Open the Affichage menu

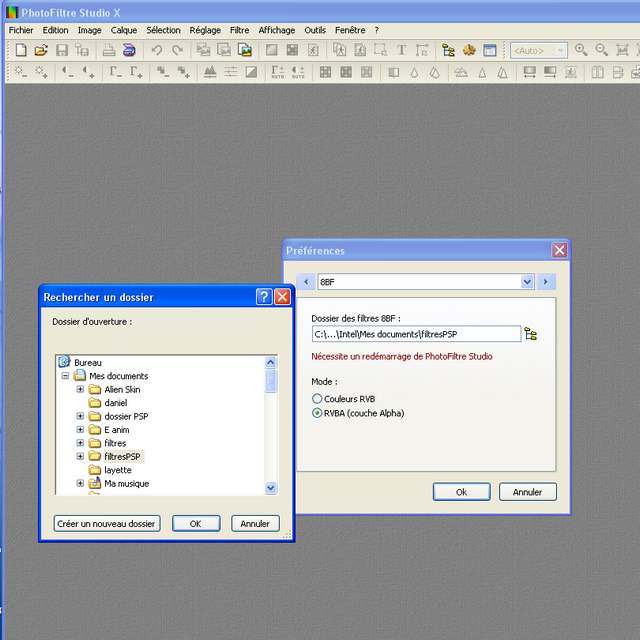pyautogui.click(x=276, y=30)
